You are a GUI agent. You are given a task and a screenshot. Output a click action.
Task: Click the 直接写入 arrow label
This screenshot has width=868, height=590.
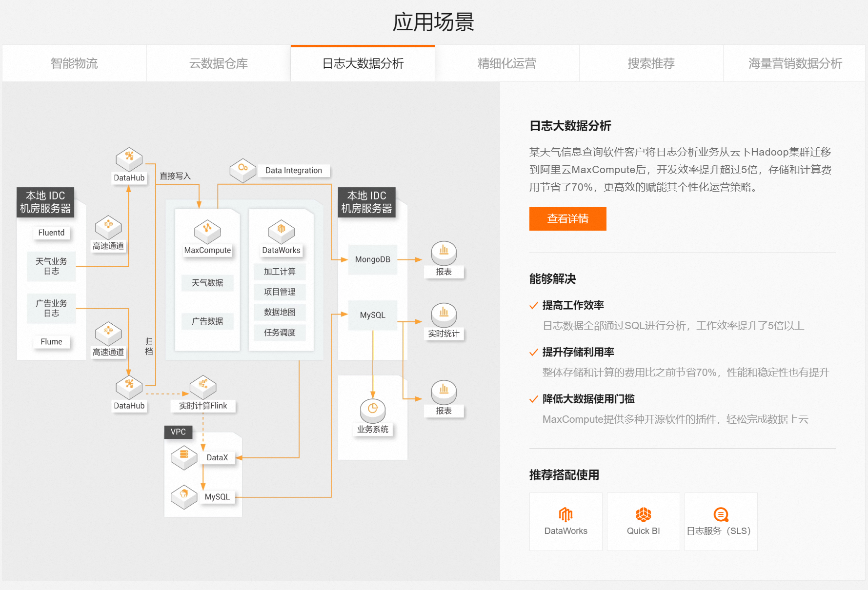[175, 176]
